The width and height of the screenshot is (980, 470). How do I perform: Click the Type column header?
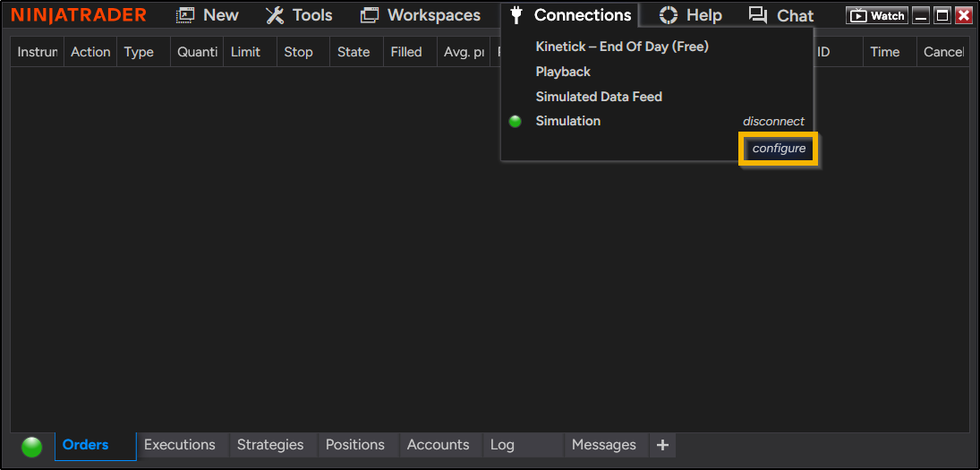click(144, 52)
